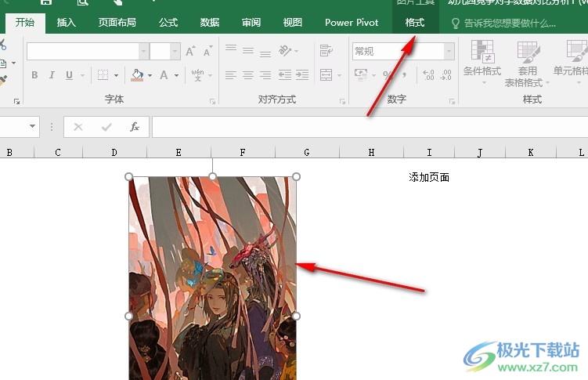Apply underline formatting
The image size is (588, 380).
point(69,75)
